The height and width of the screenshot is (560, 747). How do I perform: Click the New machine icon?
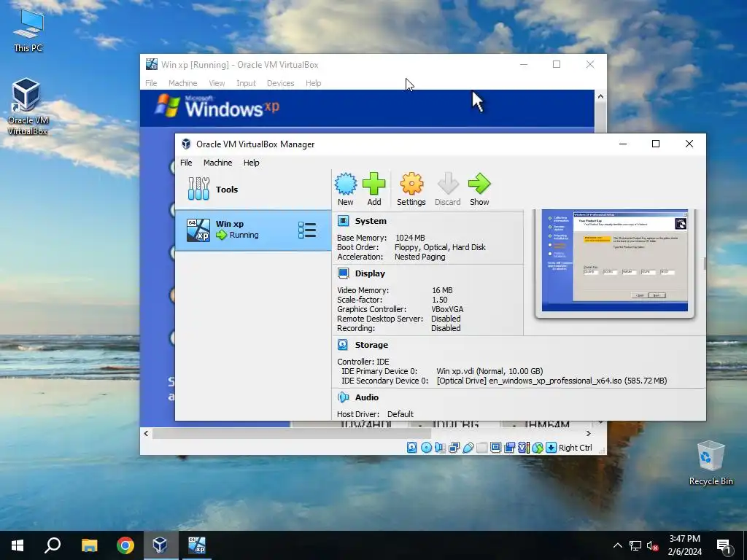point(345,184)
